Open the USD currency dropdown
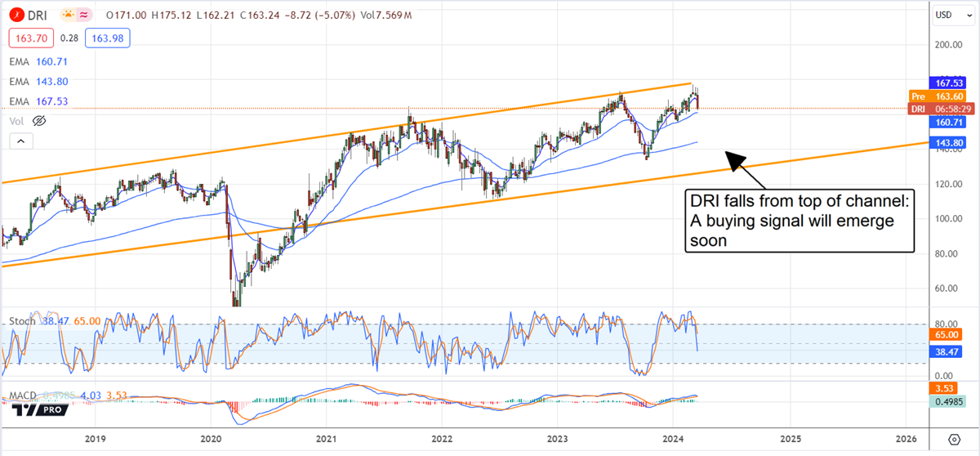The image size is (980, 456). pos(944,14)
